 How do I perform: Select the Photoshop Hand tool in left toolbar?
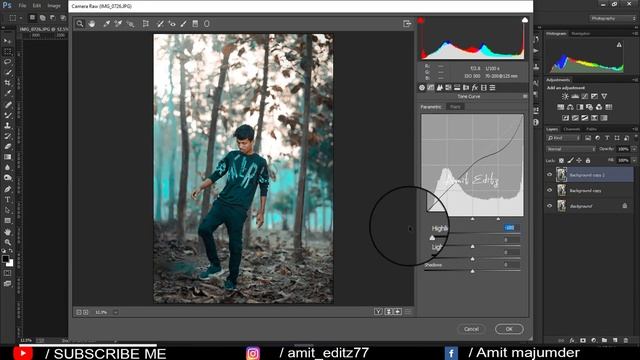pyautogui.click(x=7, y=231)
